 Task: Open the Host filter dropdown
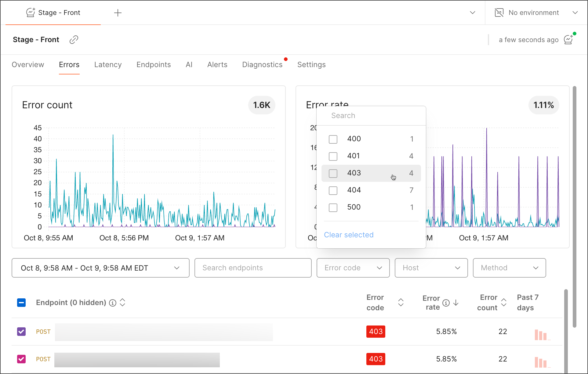[x=431, y=268]
